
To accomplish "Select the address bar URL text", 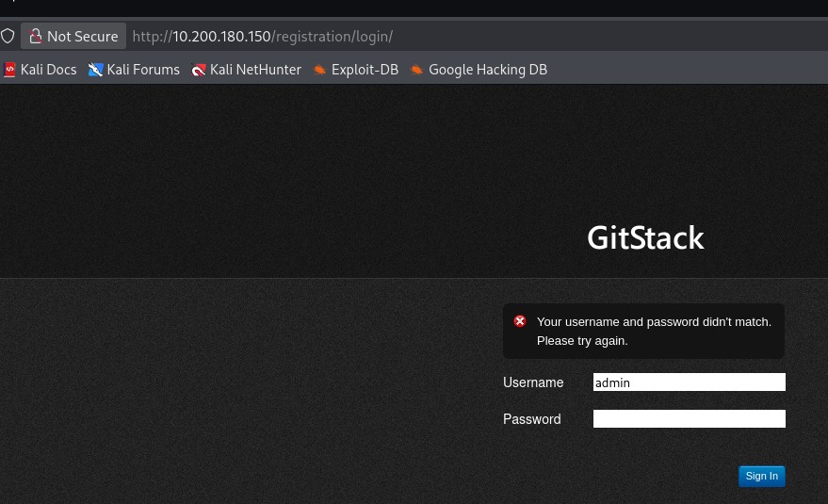I will [262, 37].
